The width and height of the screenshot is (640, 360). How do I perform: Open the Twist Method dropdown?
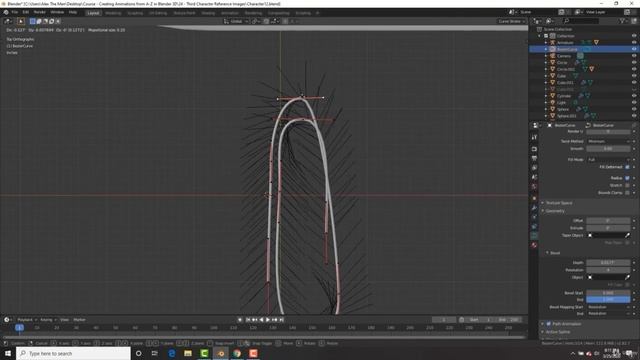pos(608,141)
